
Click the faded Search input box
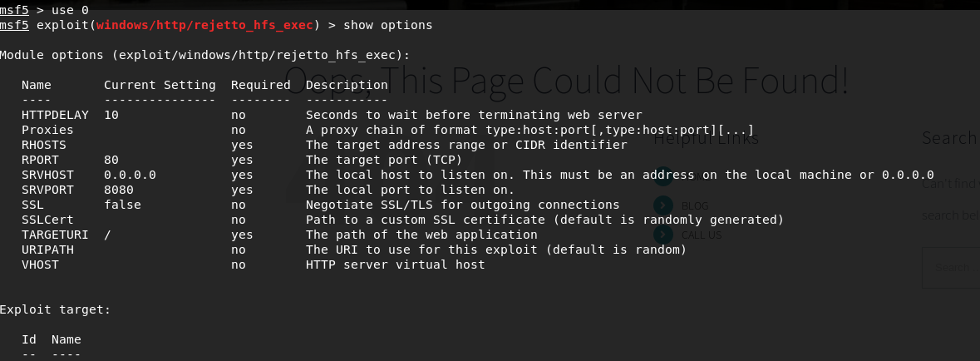951,267
